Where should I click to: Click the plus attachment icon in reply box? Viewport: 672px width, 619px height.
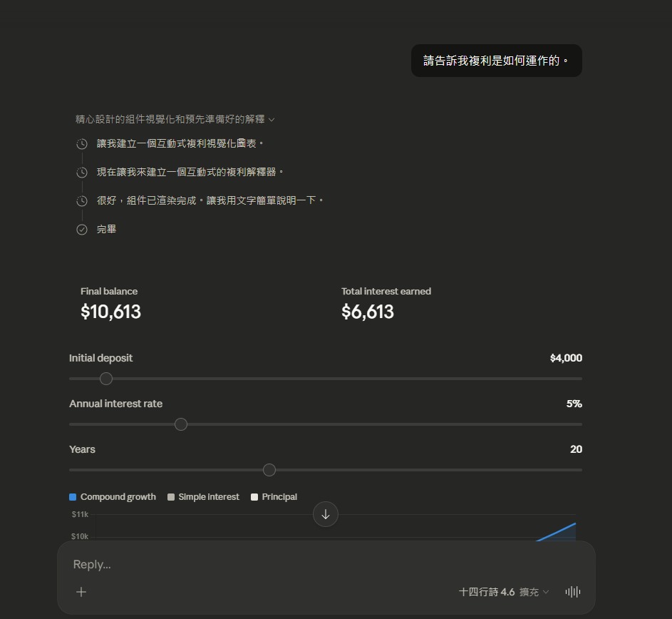pos(81,592)
